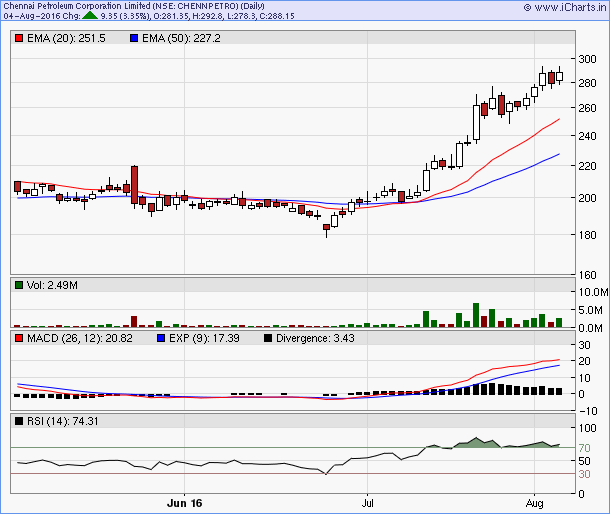Click the RSI 70 overbought level label
Screen dimensions: 610x514
pos(584,448)
